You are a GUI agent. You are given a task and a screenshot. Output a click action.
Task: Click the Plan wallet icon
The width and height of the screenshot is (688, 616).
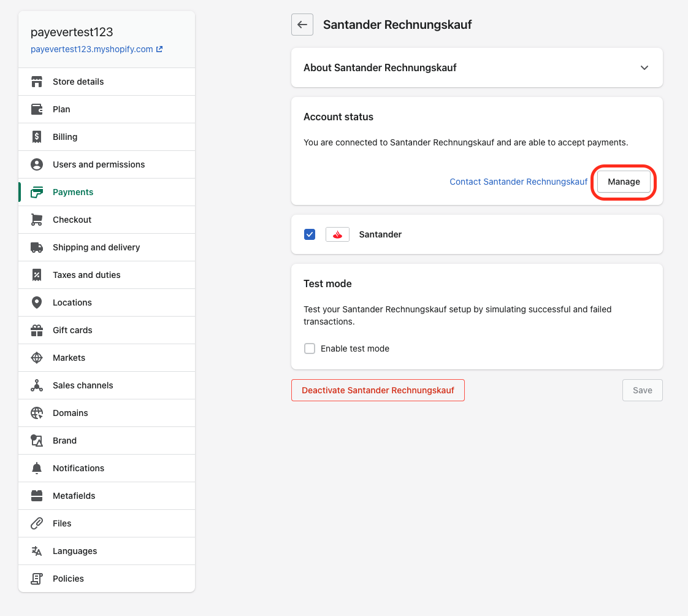point(37,109)
